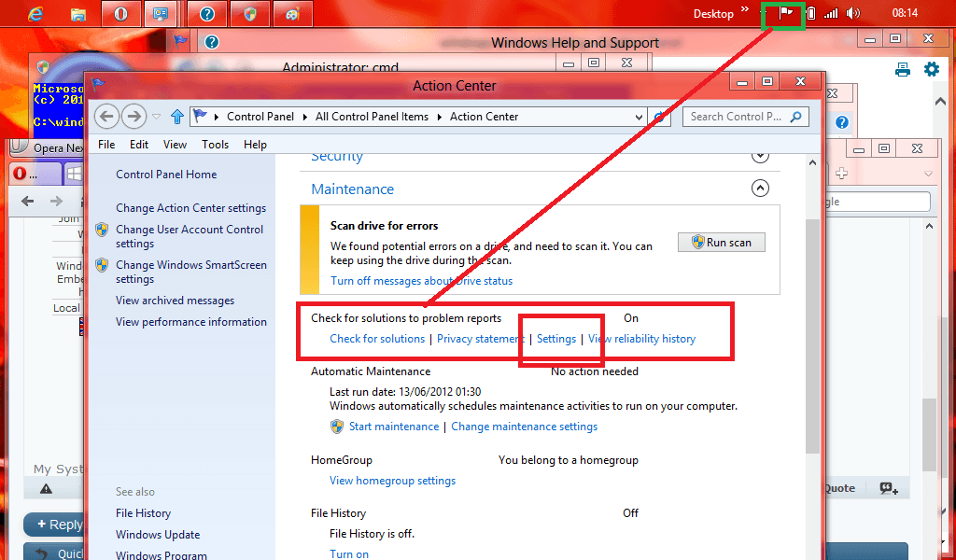The height and width of the screenshot is (560, 956).
Task: Open Change User Account Control settings
Action: [190, 236]
